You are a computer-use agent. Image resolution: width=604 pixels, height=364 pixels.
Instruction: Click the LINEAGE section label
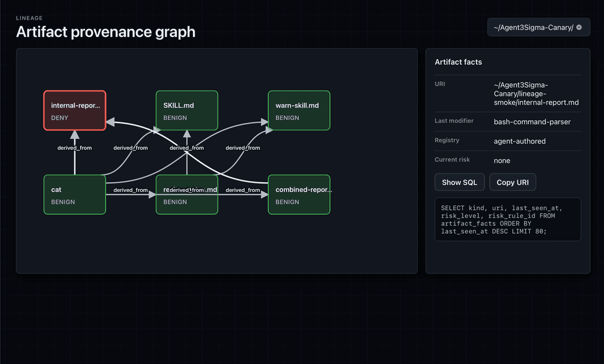pyautogui.click(x=29, y=18)
